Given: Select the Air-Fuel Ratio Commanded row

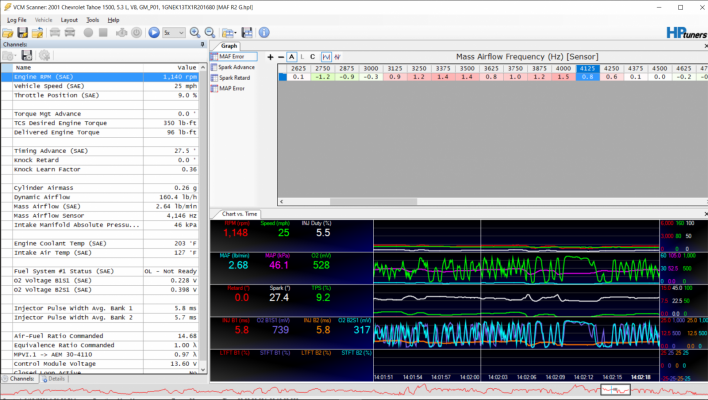Looking at the screenshot, I should coord(99,336).
